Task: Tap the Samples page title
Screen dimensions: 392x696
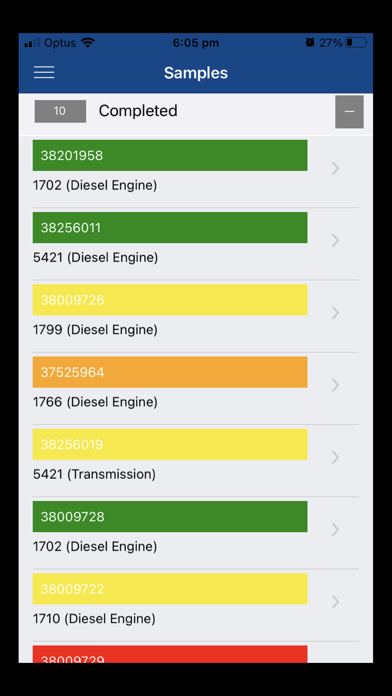Action: coord(196,73)
